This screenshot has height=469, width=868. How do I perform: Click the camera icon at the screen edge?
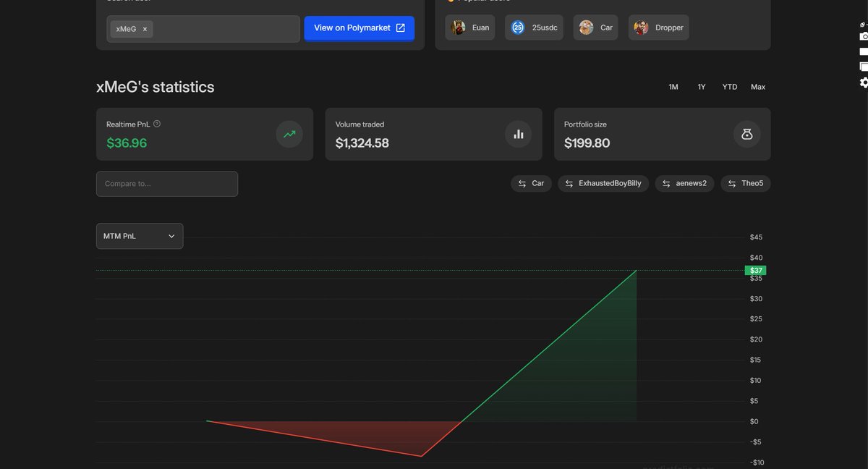click(864, 36)
